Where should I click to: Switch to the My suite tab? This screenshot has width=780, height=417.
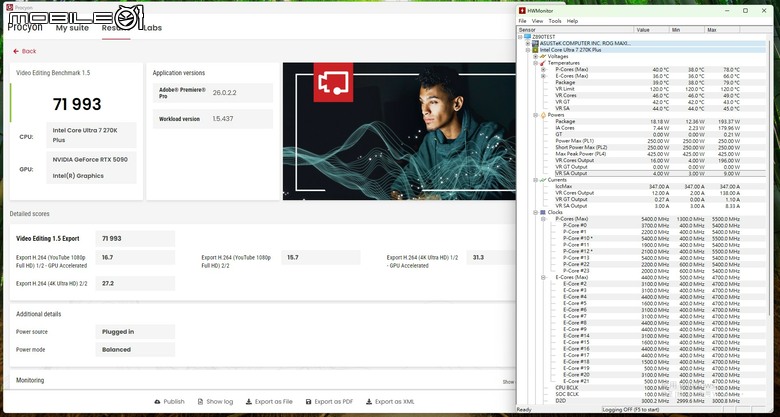(72, 28)
